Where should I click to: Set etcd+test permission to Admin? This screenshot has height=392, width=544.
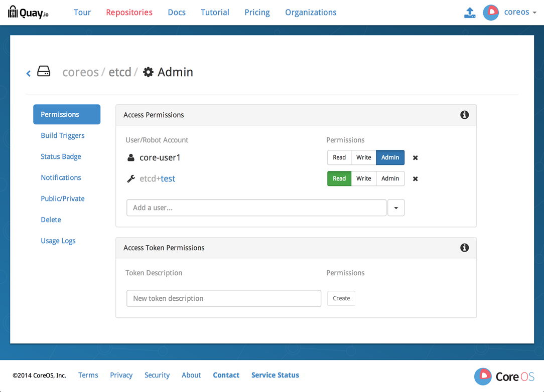coord(390,178)
